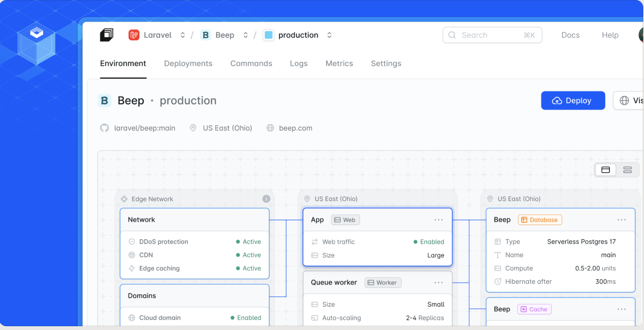Click the Database badge on Beep card

tap(540, 220)
